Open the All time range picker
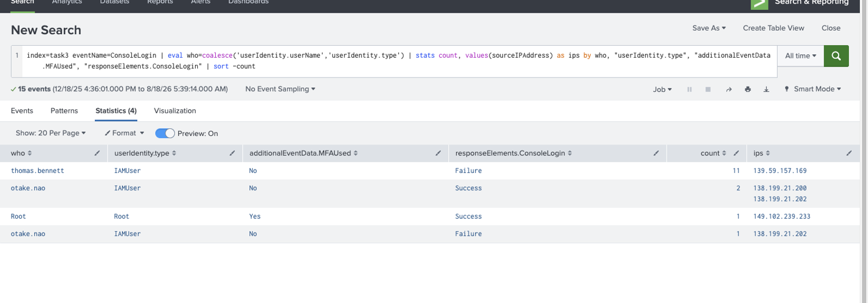868x303 pixels. (801, 56)
